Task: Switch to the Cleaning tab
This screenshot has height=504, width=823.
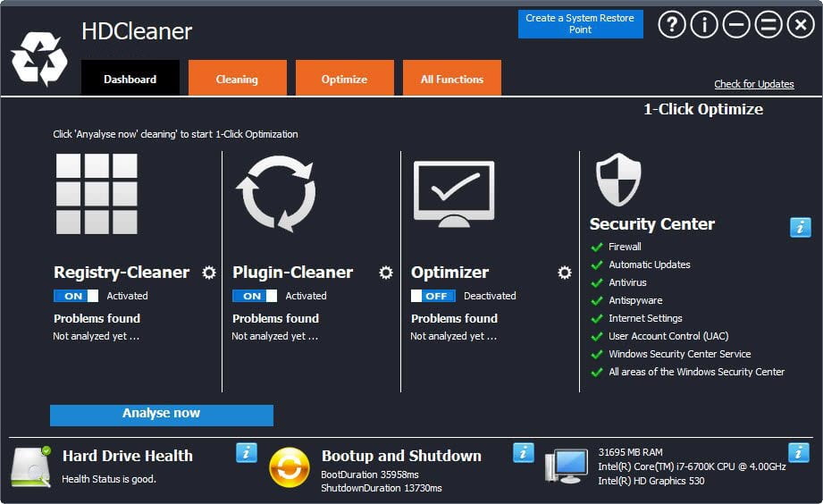Action: [x=237, y=78]
